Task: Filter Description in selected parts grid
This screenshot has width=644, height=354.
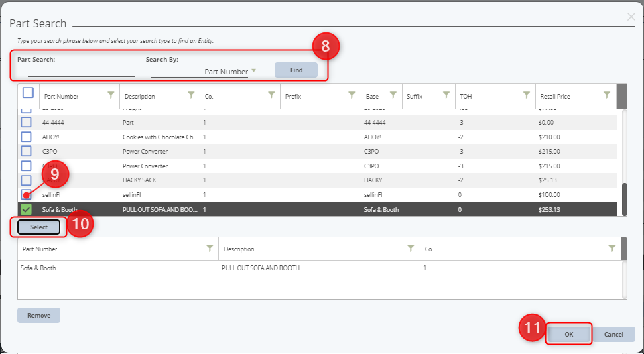Action: 411,248
